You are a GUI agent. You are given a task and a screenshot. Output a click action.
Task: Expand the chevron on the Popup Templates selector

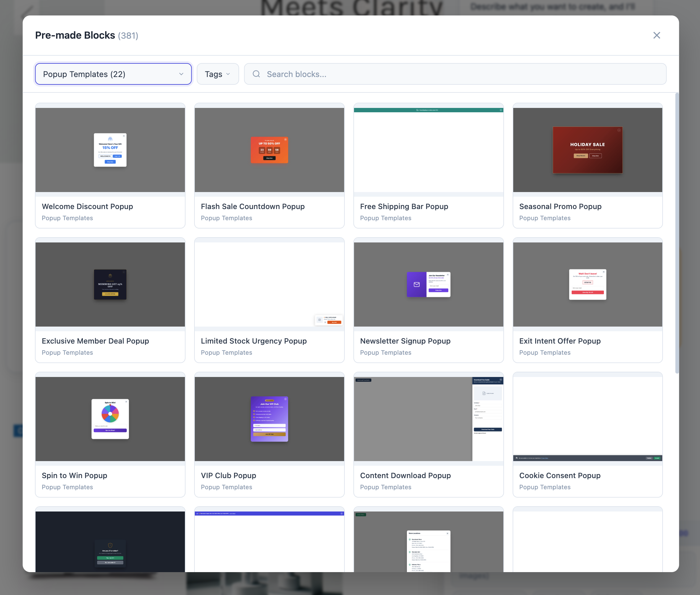tap(181, 74)
